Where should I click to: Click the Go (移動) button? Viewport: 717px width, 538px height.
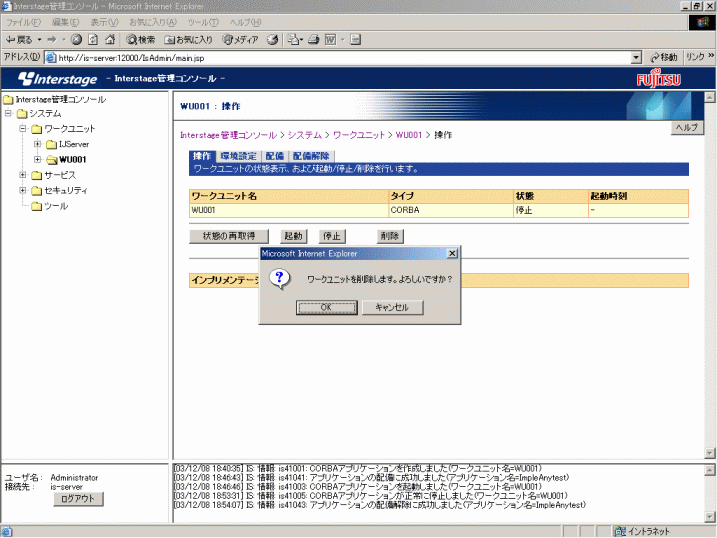[x=663, y=57]
